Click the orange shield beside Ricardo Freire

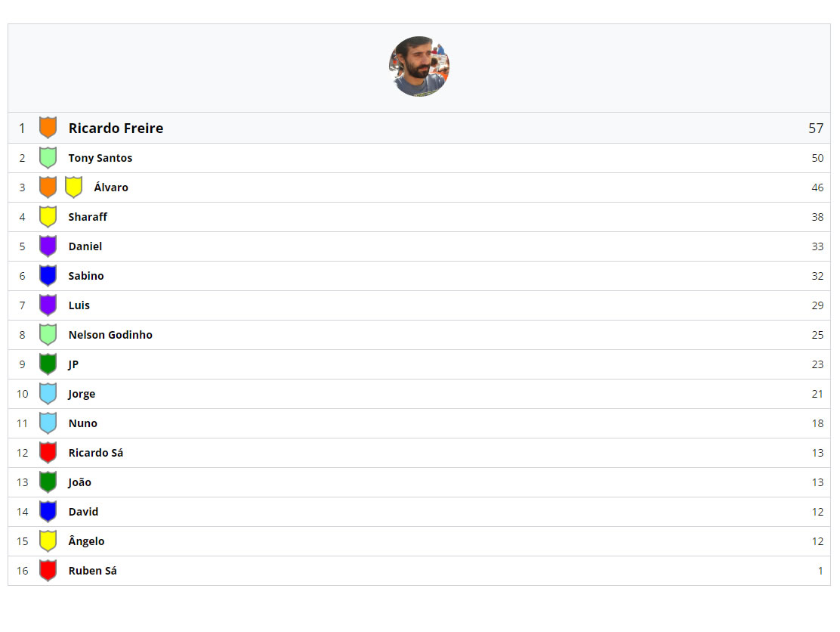click(48, 128)
